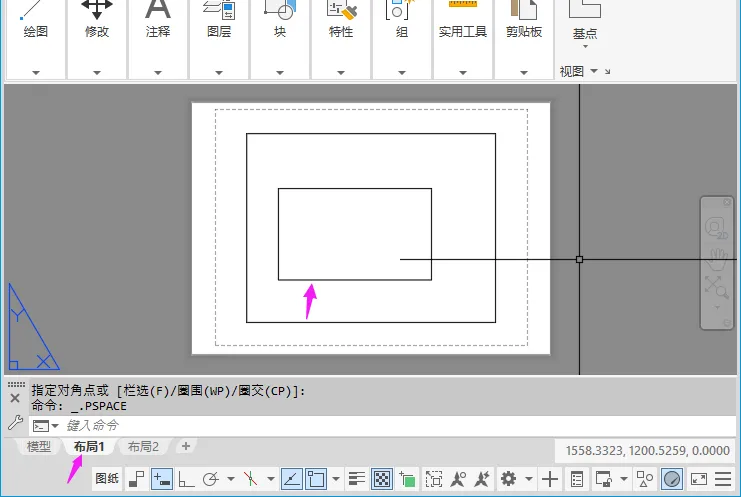Toggle isometric drafting icon
The image size is (741, 497).
click(250, 479)
